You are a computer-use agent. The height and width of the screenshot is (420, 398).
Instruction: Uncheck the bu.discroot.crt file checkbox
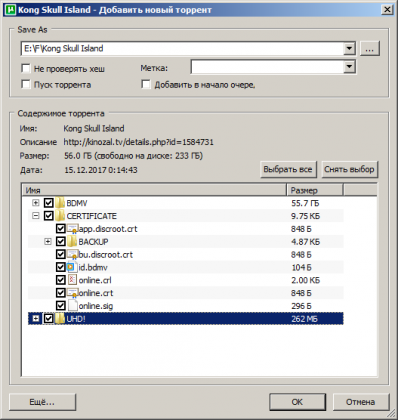(60, 254)
